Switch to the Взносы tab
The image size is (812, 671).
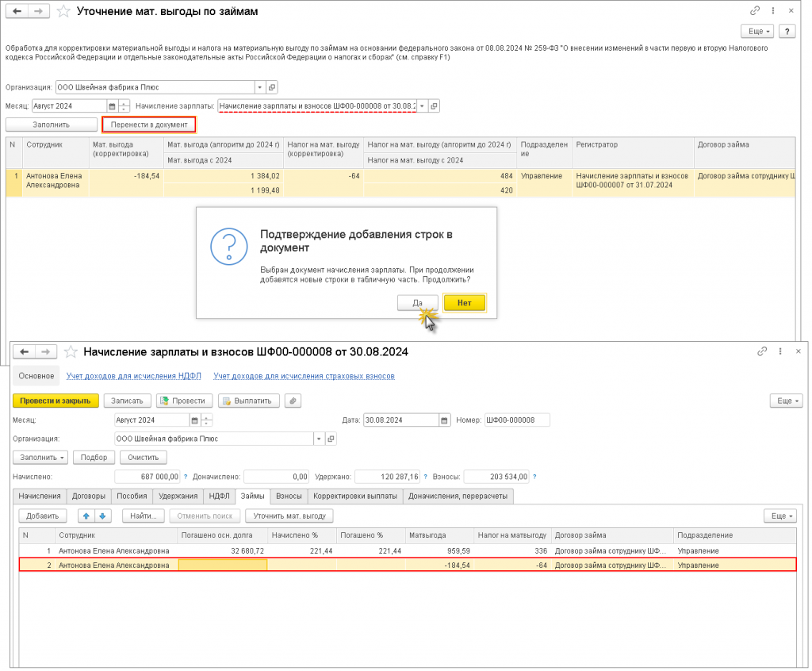pos(289,496)
